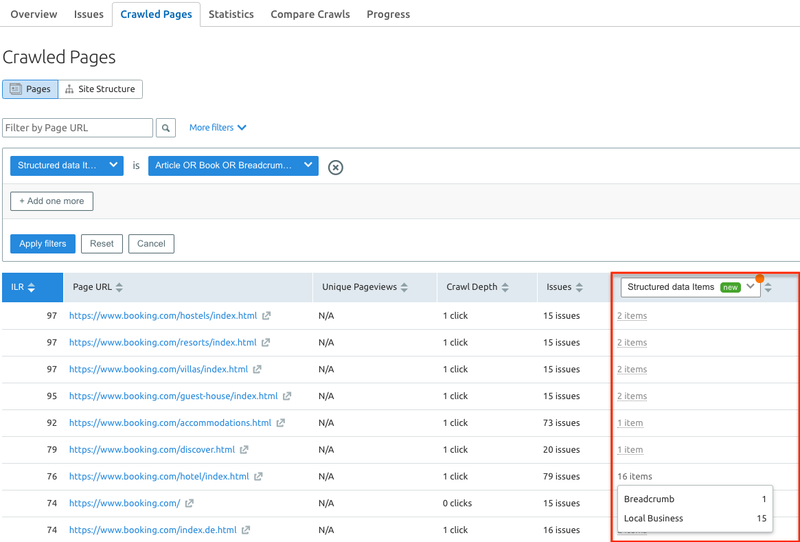800x542 pixels.
Task: Open Structured data Items column selector dropdown
Action: coord(690,287)
